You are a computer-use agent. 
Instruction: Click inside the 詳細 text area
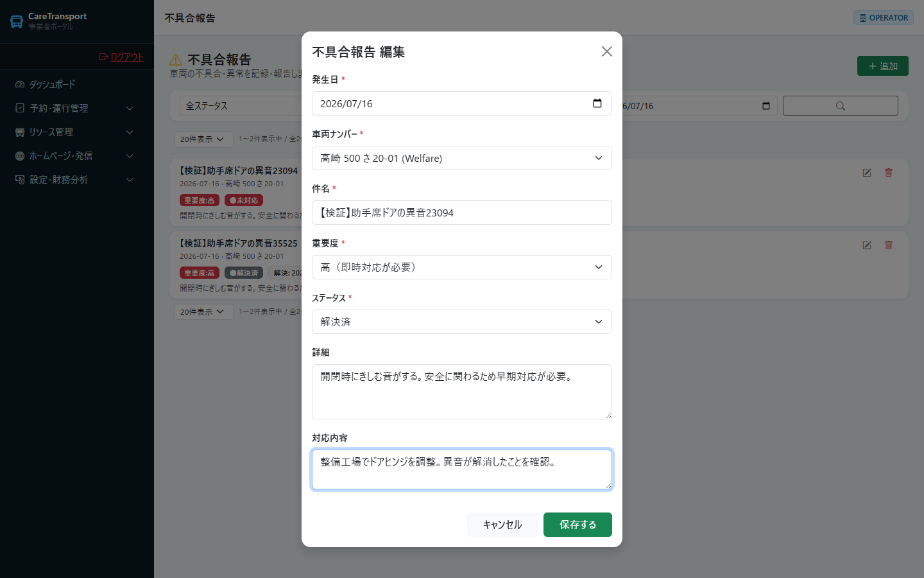point(462,392)
